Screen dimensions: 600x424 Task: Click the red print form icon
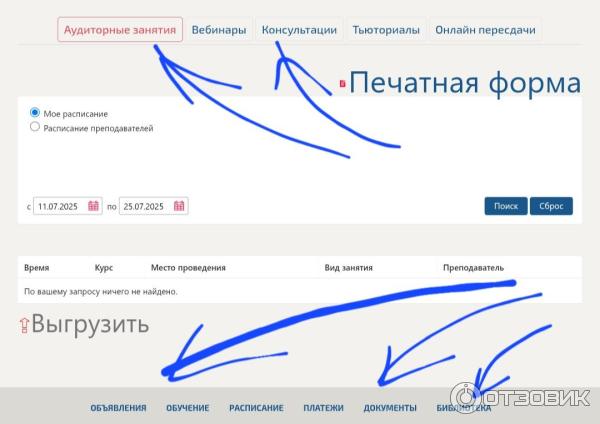point(343,84)
